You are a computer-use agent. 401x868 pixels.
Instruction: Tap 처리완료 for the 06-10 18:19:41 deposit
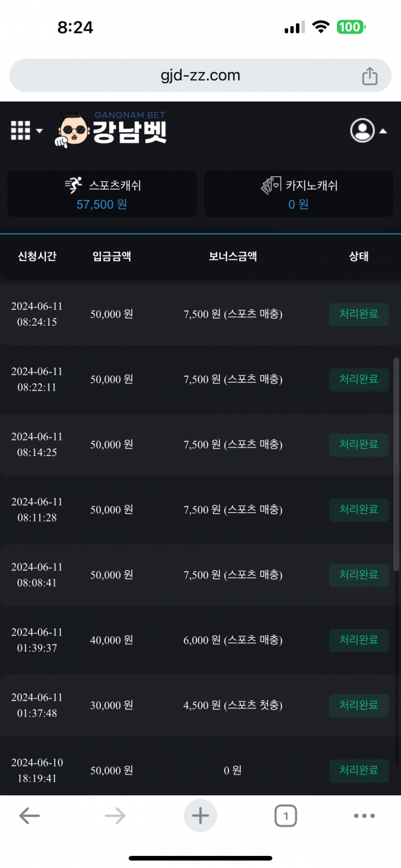359,771
